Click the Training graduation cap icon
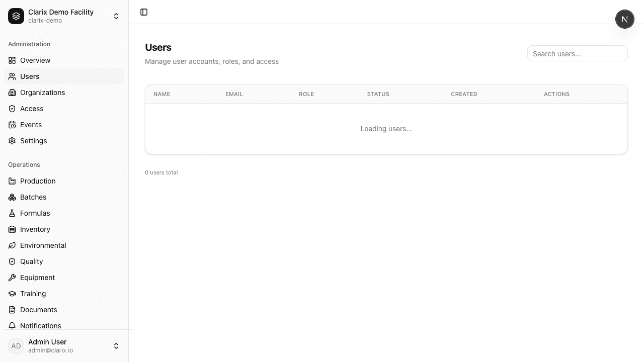 point(12,294)
